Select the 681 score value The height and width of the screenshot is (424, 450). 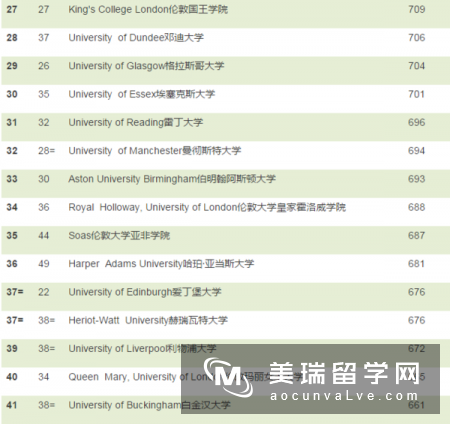[x=416, y=264]
